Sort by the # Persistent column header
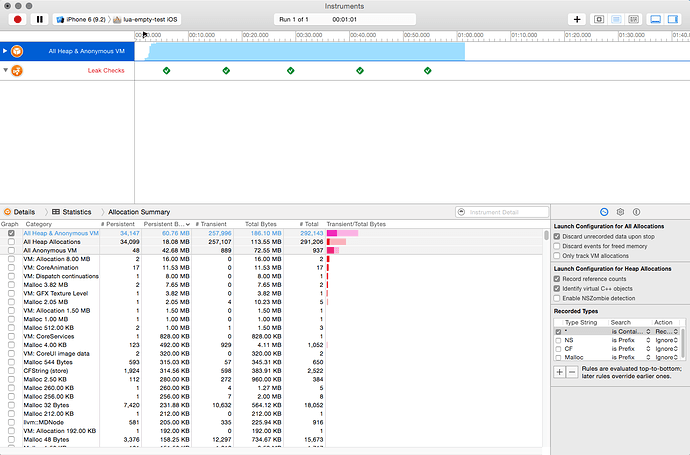The height and width of the screenshot is (455, 690). [x=117, y=224]
